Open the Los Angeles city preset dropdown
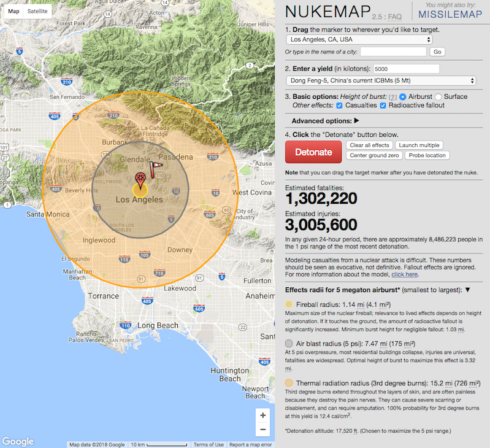This screenshot has width=490, height=448. (359, 40)
